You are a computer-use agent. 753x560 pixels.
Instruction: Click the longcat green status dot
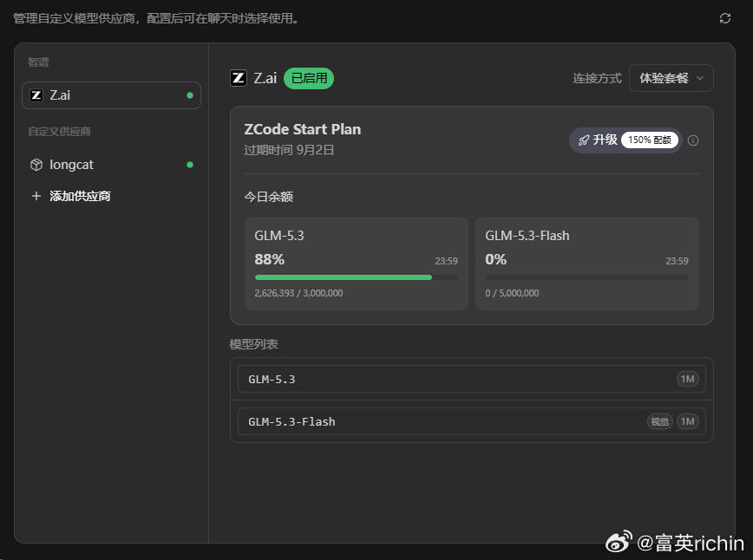(x=190, y=165)
